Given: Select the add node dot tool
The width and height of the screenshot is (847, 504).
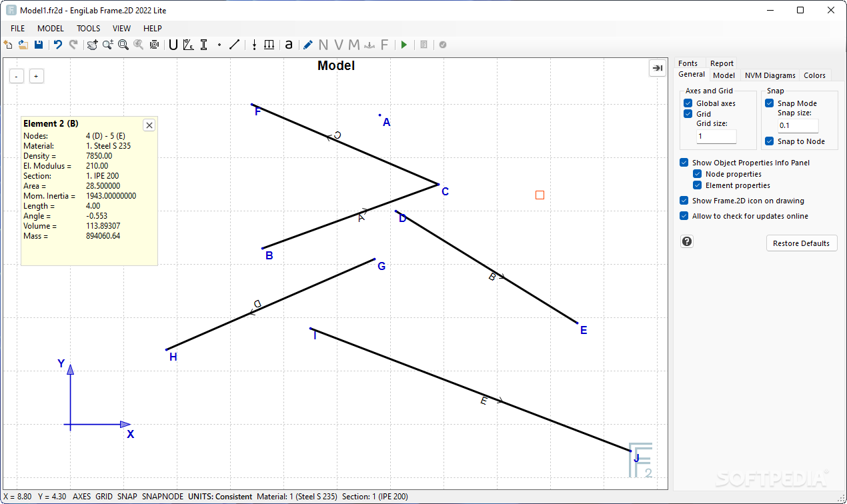Looking at the screenshot, I should pos(219,45).
